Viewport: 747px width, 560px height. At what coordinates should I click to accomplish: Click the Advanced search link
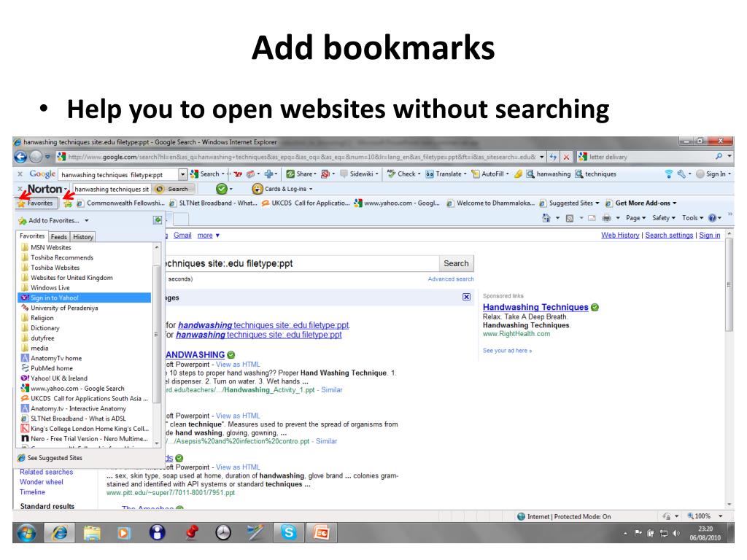[451, 279]
